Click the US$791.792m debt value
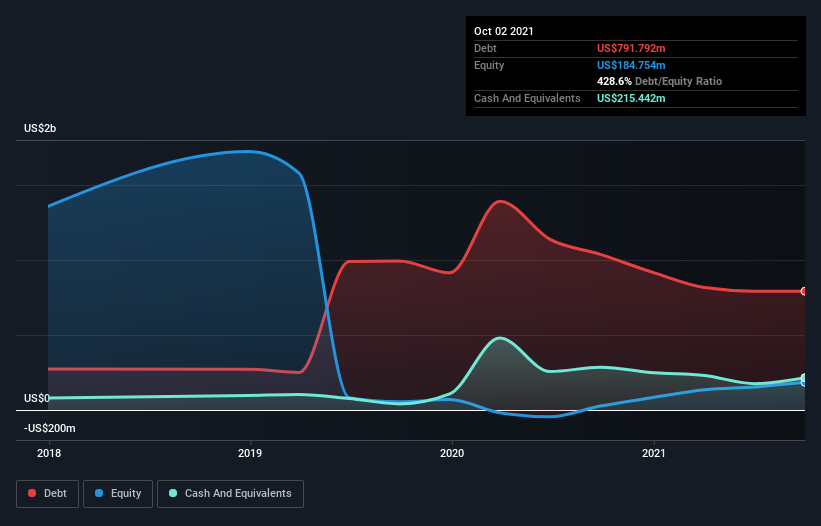Screen dimensions: 821x526 [631, 48]
